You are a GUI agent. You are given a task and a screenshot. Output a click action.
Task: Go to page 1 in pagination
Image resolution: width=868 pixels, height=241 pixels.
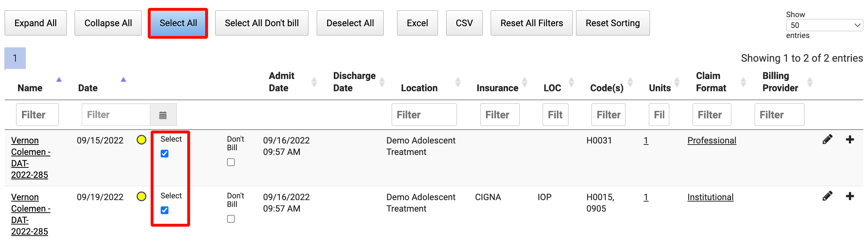tap(15, 58)
